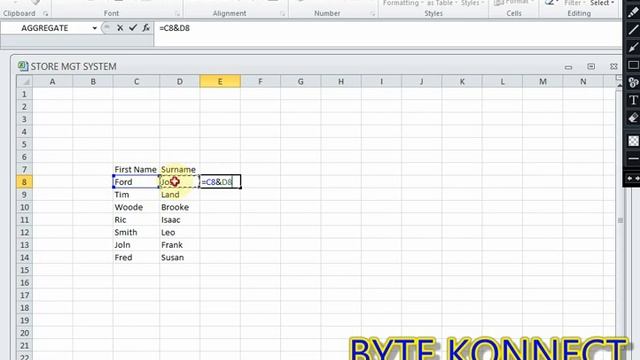Click cell containing Ric
This screenshot has height=360, width=640.
pos(136,220)
